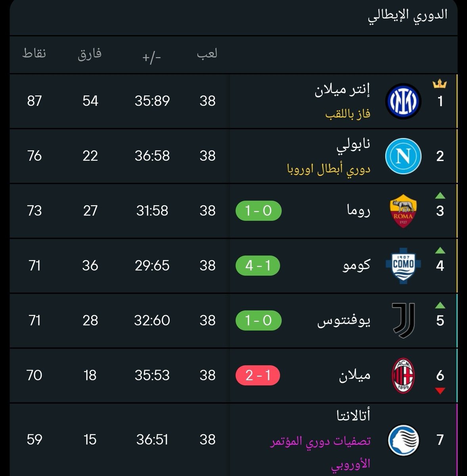This screenshot has width=467, height=476.
Task: Sort by the فارق difference column header
Action: (90, 54)
